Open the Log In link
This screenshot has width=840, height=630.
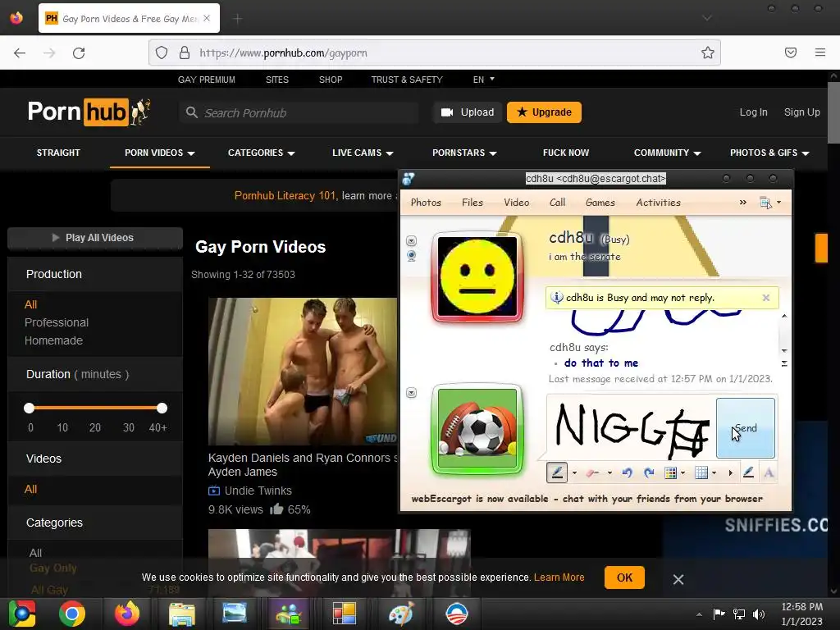coord(754,112)
